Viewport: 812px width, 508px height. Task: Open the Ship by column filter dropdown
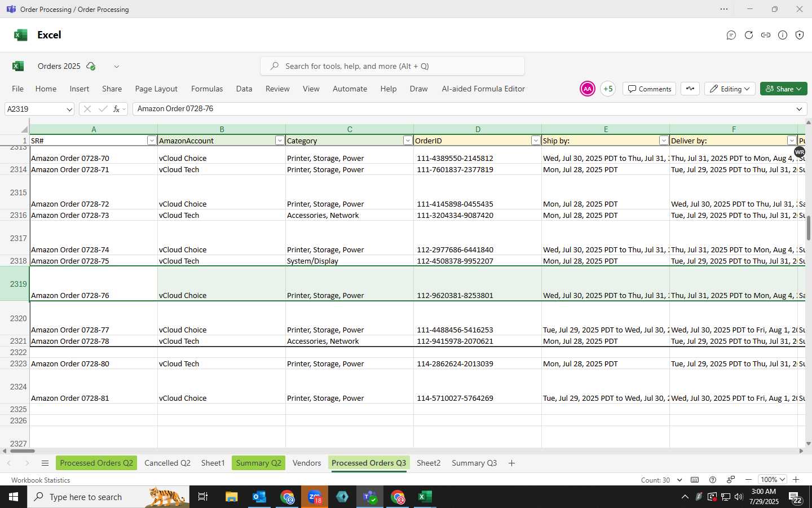pyautogui.click(x=664, y=141)
